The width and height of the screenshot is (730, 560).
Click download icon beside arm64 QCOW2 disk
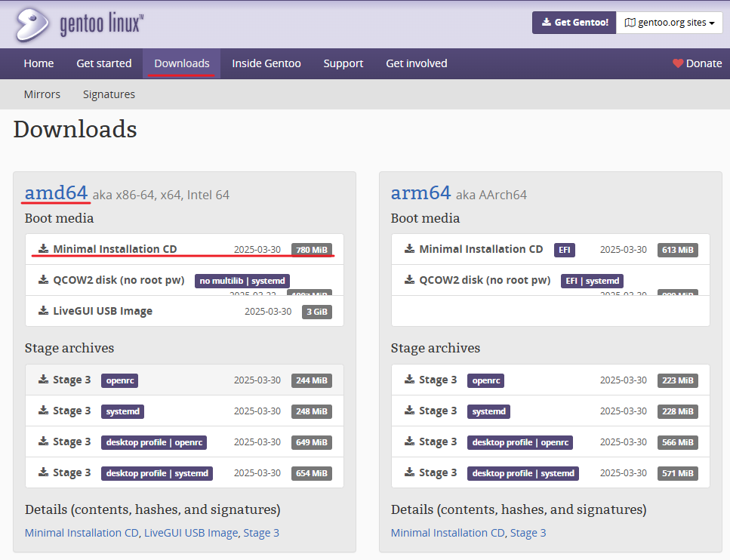pos(410,279)
